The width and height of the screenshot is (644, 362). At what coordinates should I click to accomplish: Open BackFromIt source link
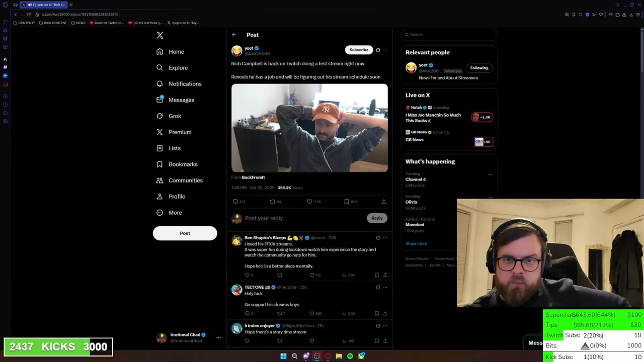[253, 177]
